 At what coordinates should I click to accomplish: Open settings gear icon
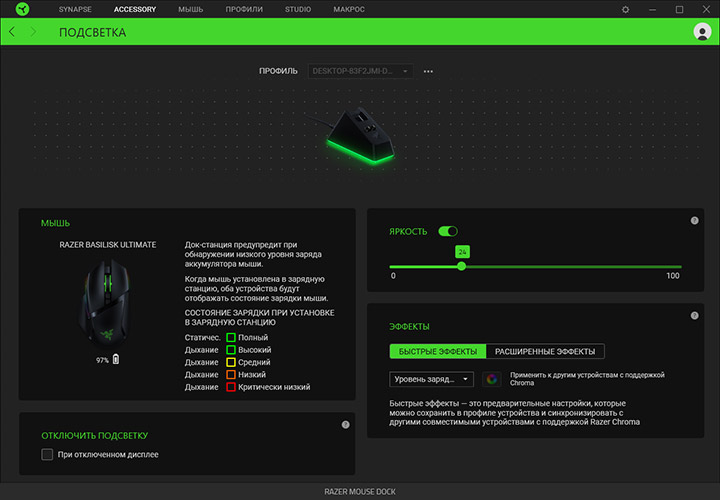[x=625, y=9]
